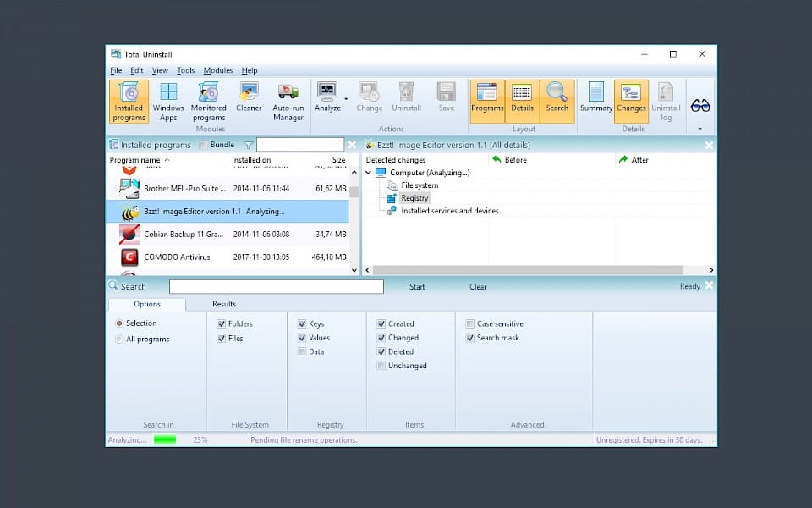Toggle the Programs layout pane
The width and height of the screenshot is (812, 508).
click(x=487, y=101)
